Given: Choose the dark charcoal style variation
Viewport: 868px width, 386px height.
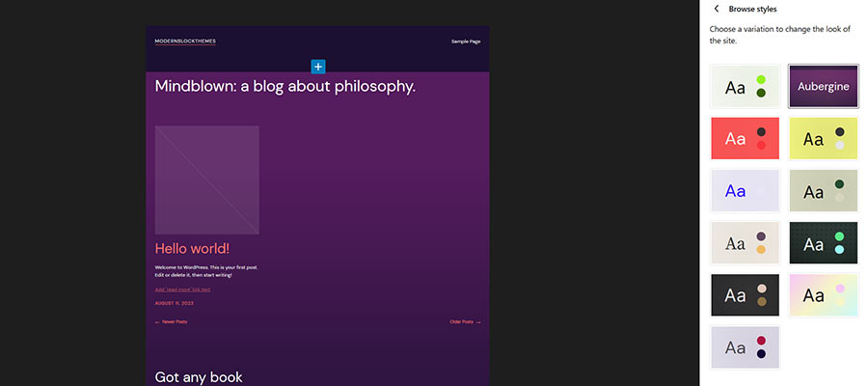Looking at the screenshot, I should click(745, 295).
